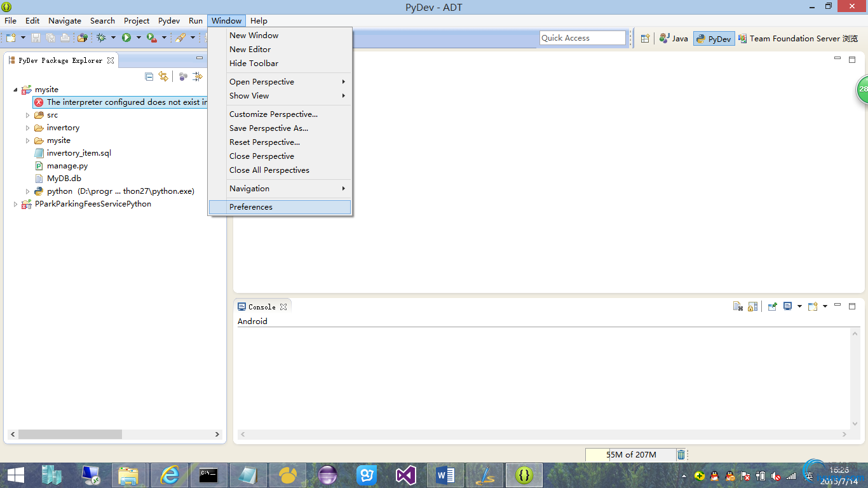Switch to the PyDev perspective button

click(x=714, y=38)
